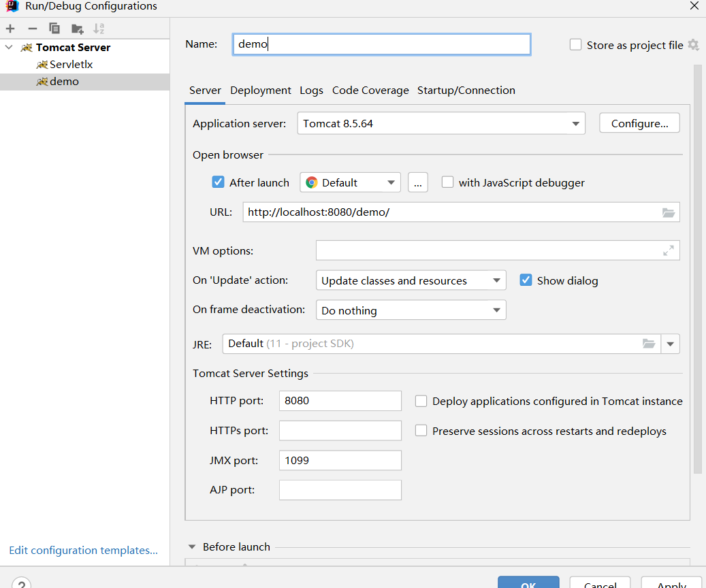Uncheck the After launch checkbox
The image size is (706, 588).
point(219,182)
